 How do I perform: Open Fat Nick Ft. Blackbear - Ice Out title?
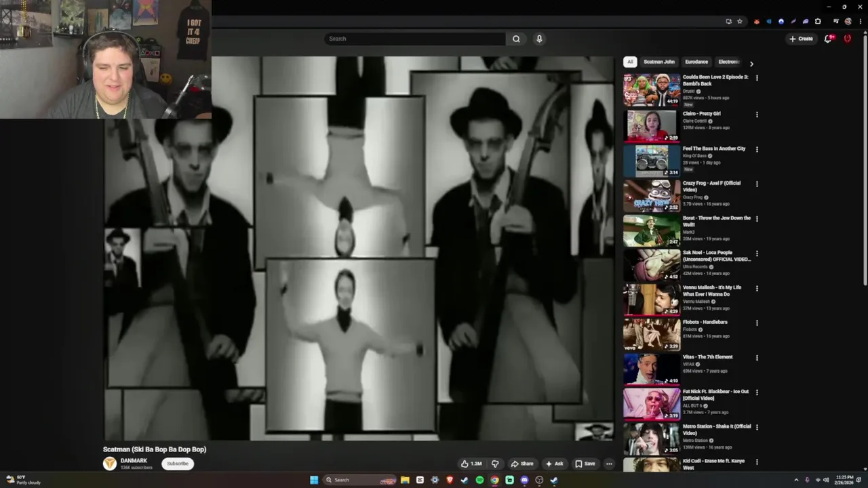tap(716, 395)
